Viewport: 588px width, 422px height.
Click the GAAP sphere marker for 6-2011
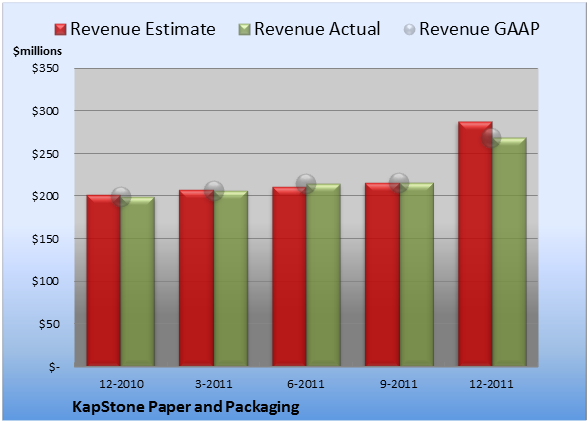[x=306, y=183]
